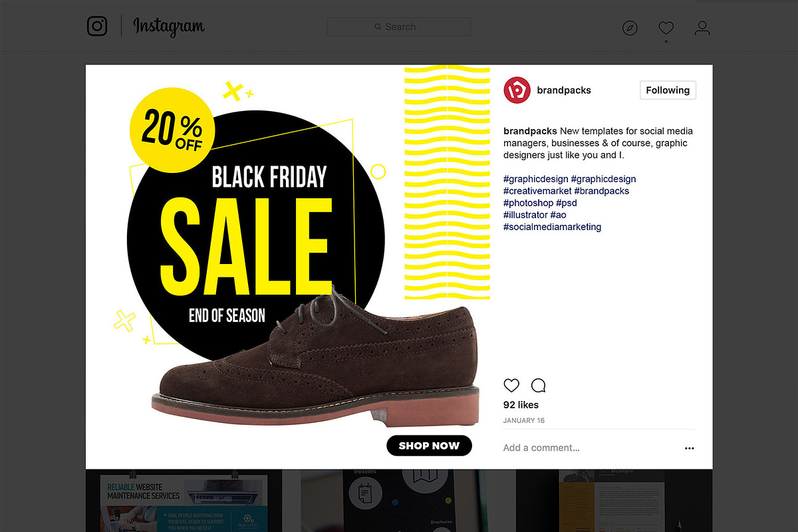Open the brandpacks username link in header

(x=564, y=90)
